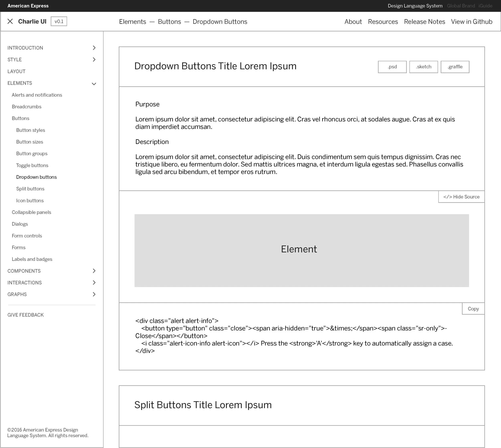
Task: Go to Buttons breadcrumb link
Action: [169, 22]
